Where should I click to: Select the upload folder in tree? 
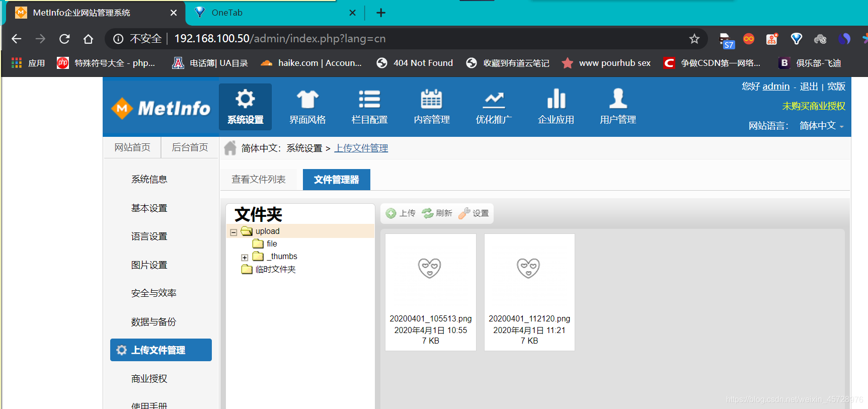267,231
